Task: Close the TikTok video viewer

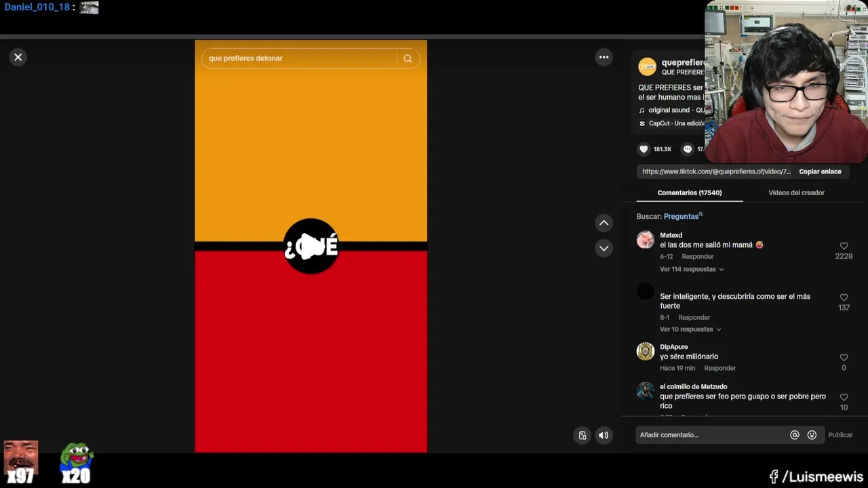Action: tap(18, 58)
